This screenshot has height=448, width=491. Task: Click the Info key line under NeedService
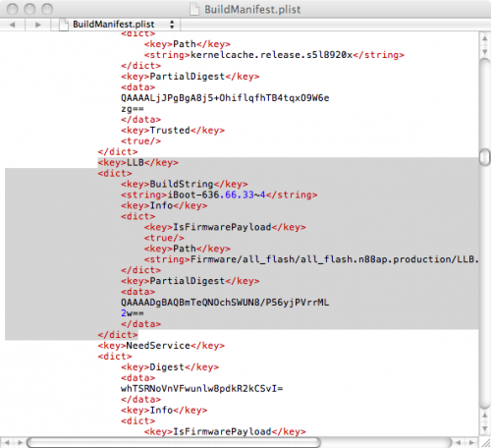[164, 410]
